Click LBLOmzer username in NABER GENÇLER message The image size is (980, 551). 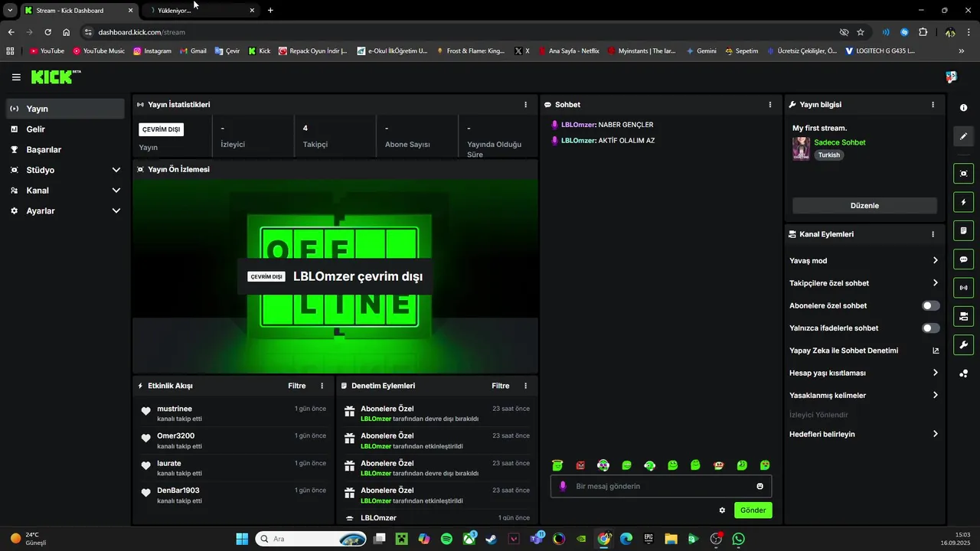pyautogui.click(x=578, y=125)
